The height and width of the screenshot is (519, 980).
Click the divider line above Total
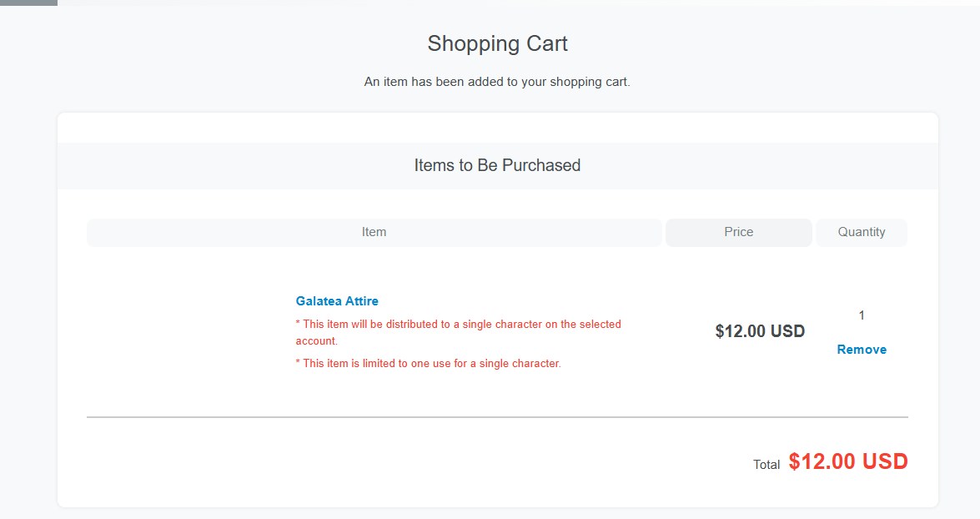497,416
